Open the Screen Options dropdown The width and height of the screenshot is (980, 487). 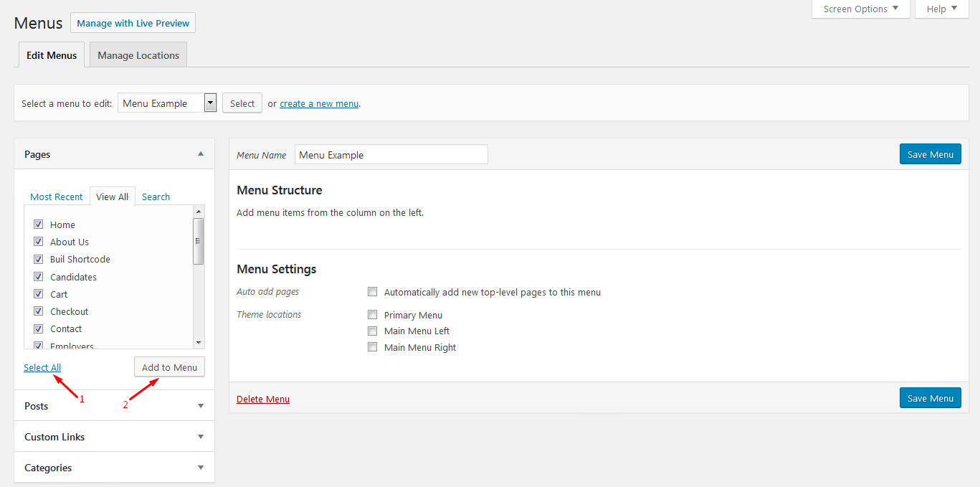(x=860, y=9)
